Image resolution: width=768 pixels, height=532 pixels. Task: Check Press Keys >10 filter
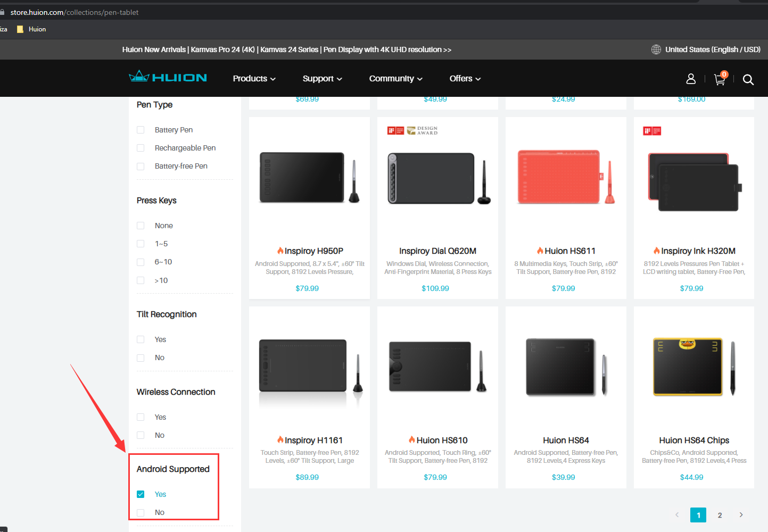141,280
